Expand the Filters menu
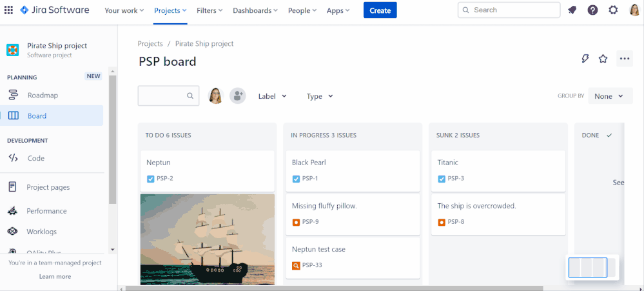This screenshot has height=291, width=644. tap(210, 11)
